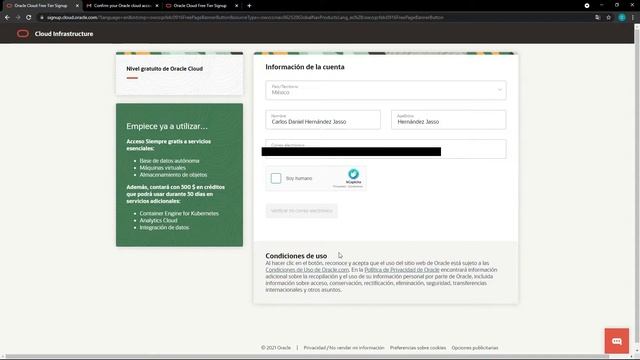Click the Correo electrónico input field
The height and width of the screenshot is (360, 640).
[x=386, y=149]
